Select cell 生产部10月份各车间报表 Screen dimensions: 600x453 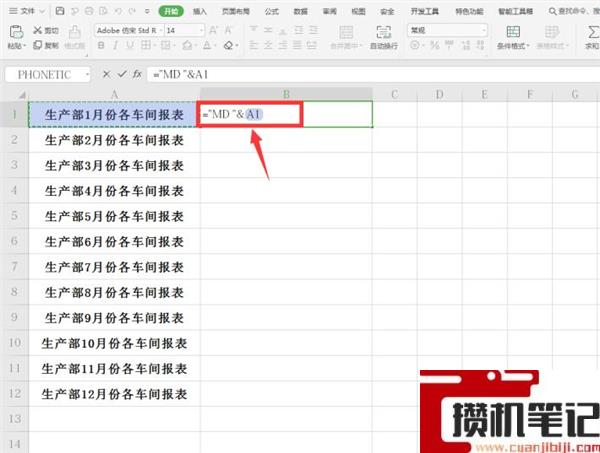coord(114,343)
